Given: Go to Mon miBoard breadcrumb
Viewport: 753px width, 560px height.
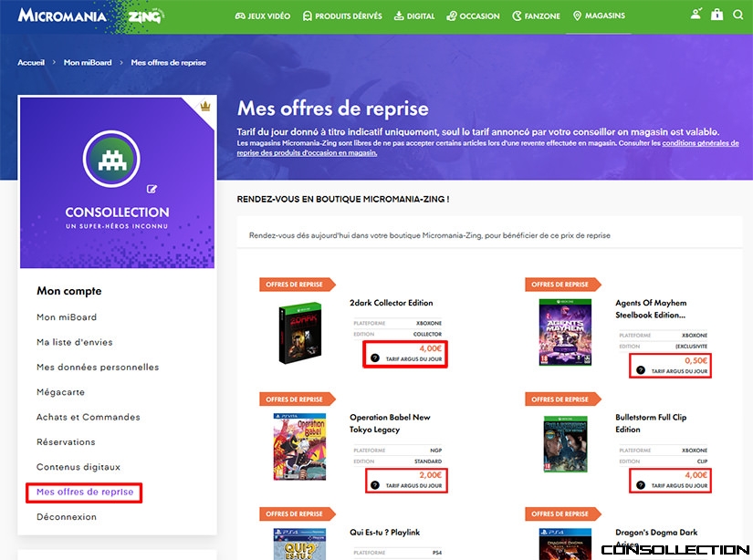Looking at the screenshot, I should pyautogui.click(x=88, y=62).
